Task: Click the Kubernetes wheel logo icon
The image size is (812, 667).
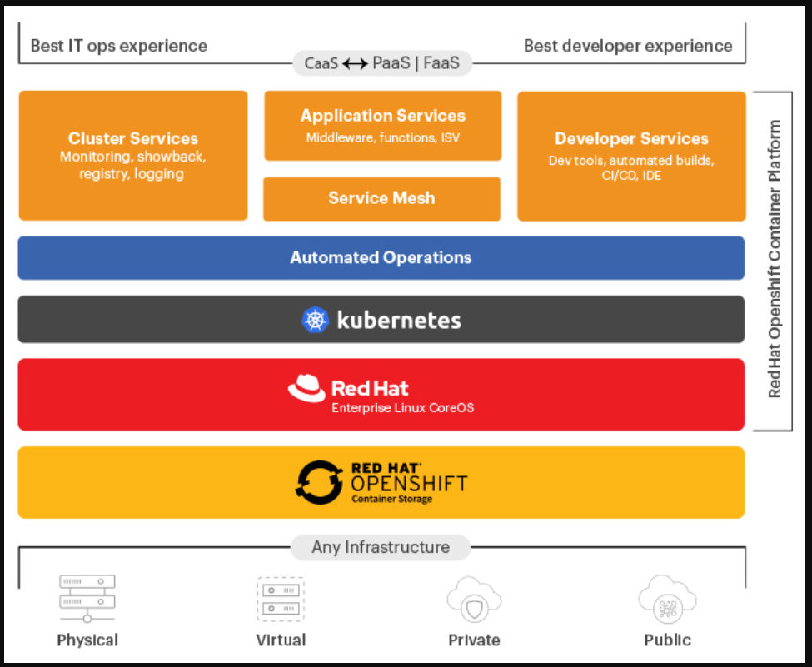Action: pos(316,320)
